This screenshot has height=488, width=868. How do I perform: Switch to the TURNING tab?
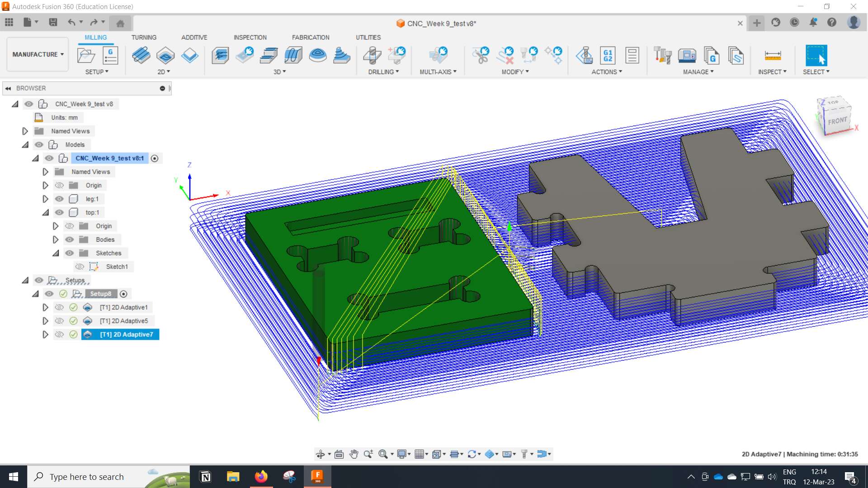click(x=144, y=38)
